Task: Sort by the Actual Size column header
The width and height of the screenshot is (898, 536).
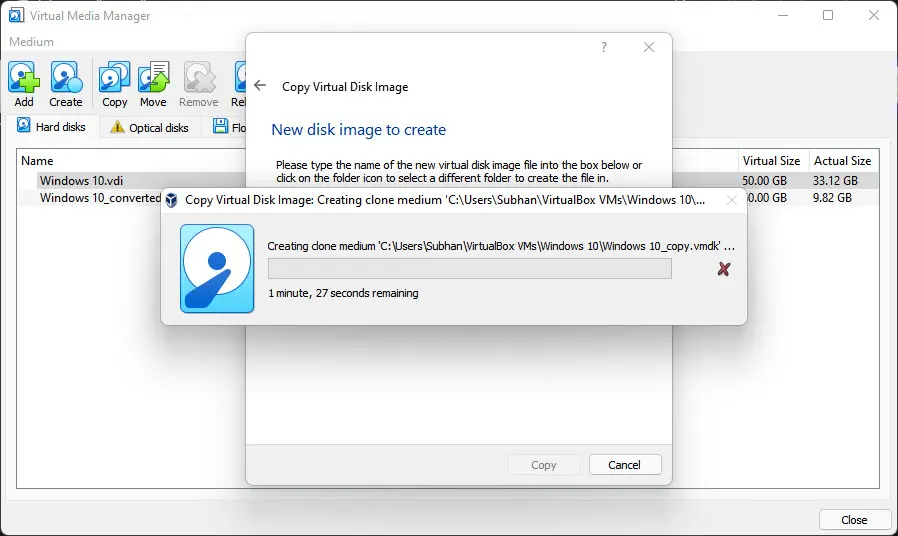Action: [x=842, y=161]
